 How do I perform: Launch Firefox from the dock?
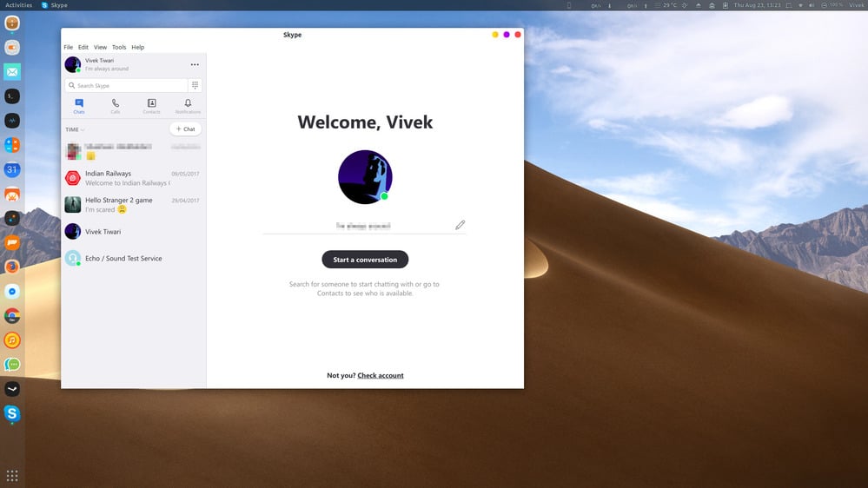pos(12,267)
